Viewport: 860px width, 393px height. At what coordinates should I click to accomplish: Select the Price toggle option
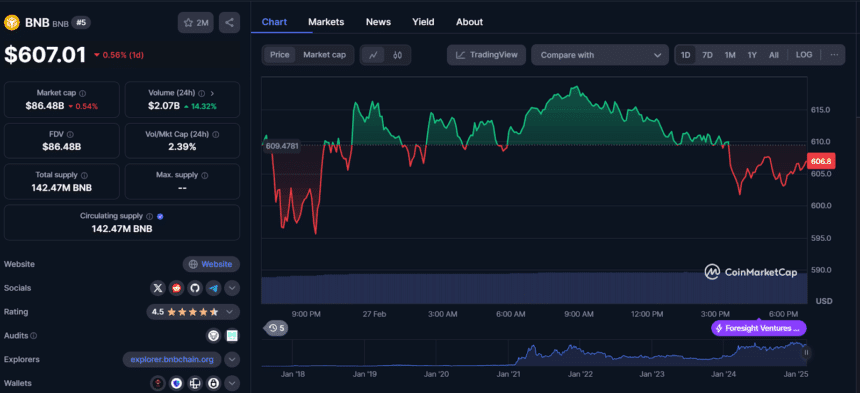[x=280, y=55]
